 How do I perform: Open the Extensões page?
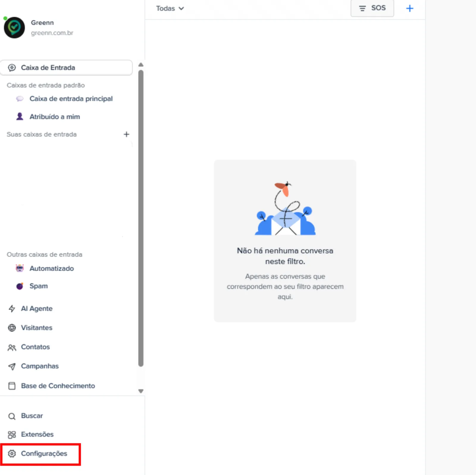pos(37,434)
